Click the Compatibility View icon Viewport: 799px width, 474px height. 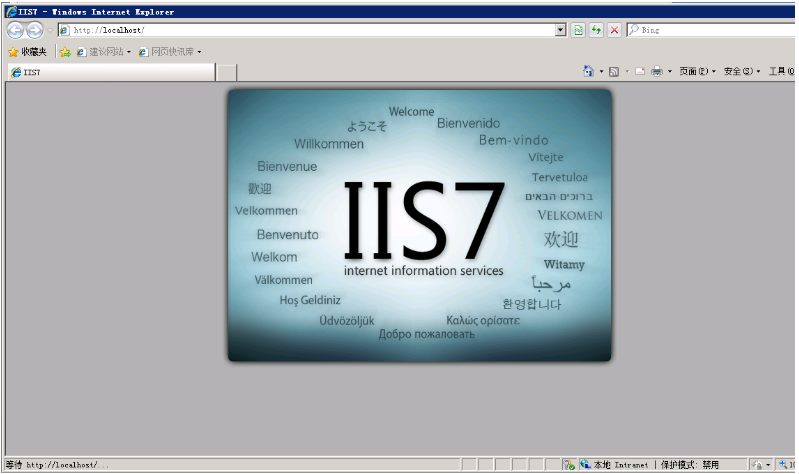(x=578, y=30)
